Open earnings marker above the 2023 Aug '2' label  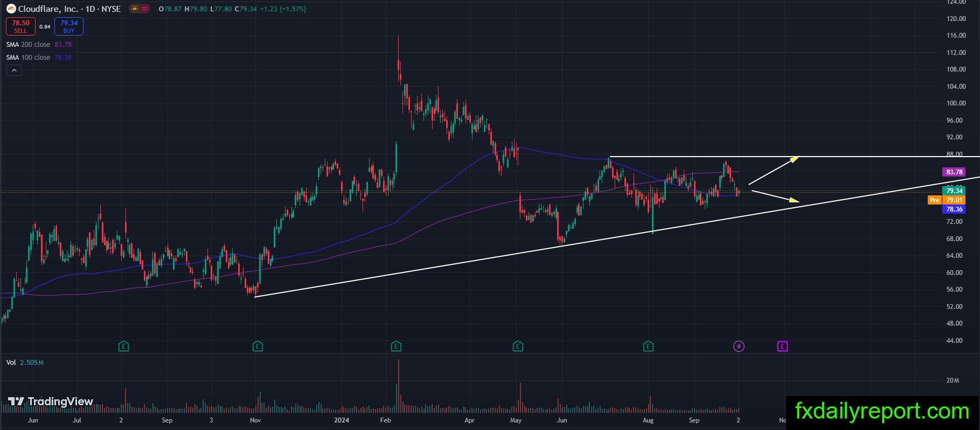click(x=124, y=347)
